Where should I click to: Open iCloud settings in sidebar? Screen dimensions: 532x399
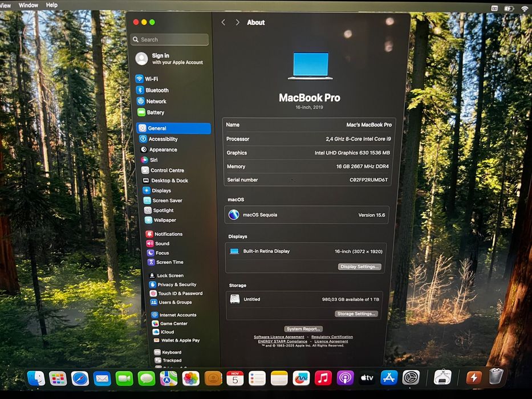click(163, 332)
